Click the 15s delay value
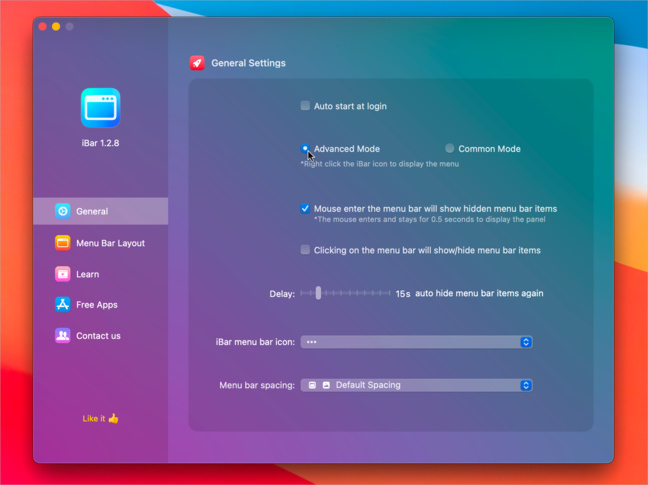 click(403, 294)
